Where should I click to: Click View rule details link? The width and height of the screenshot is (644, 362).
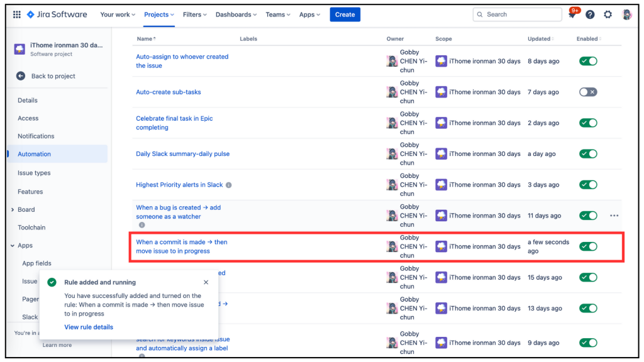(89, 327)
